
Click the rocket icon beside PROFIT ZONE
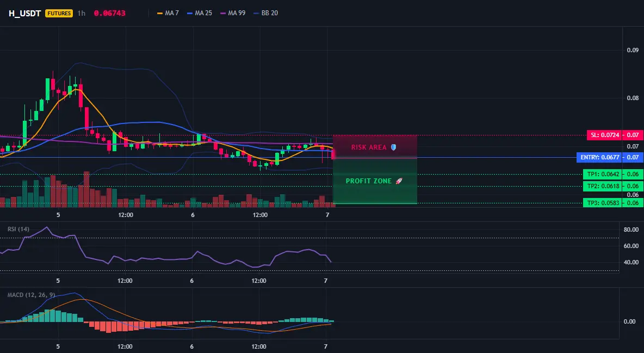coord(399,181)
